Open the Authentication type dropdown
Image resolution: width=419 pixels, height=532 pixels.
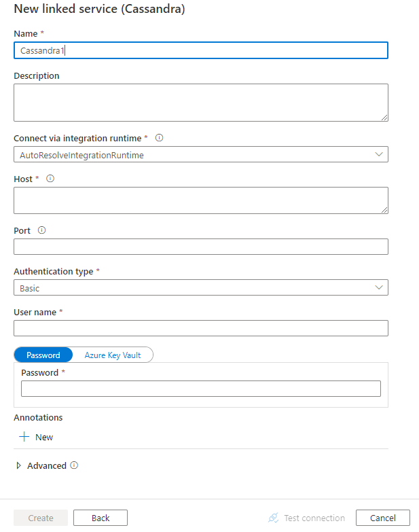coord(201,288)
